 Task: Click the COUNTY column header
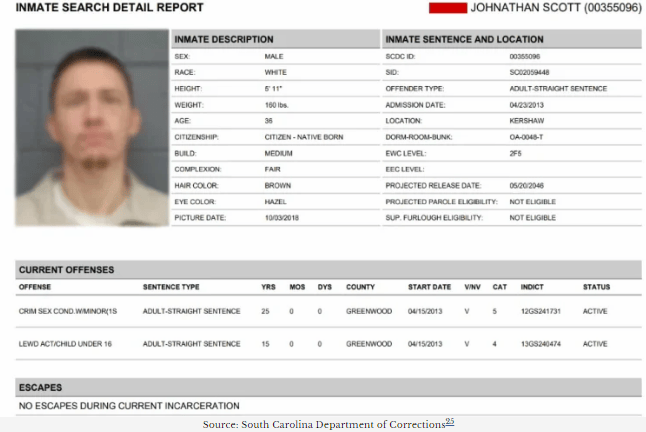360,287
